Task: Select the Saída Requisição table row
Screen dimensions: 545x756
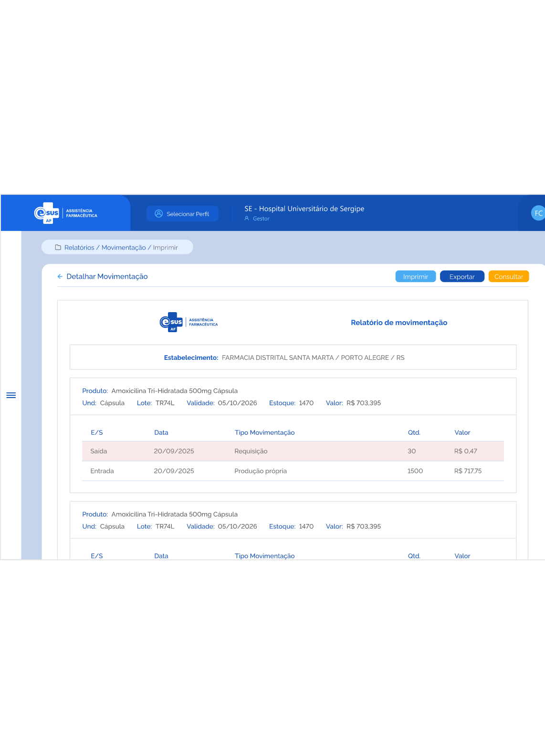Action: point(293,451)
